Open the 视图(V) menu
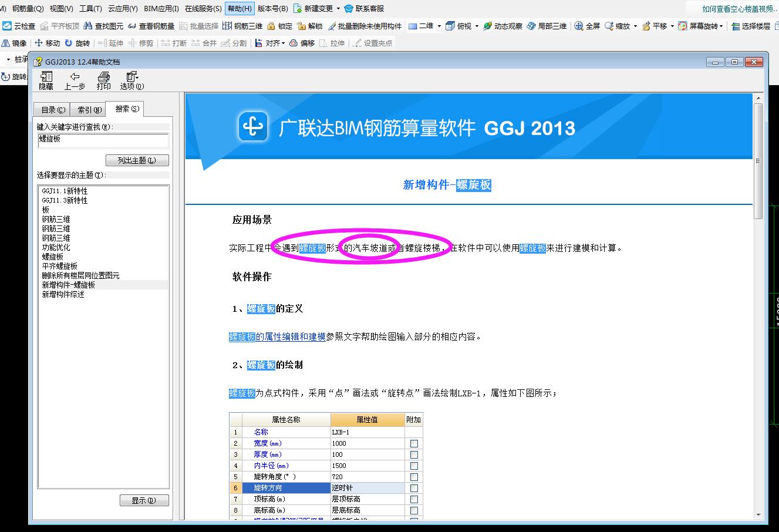 click(x=62, y=9)
